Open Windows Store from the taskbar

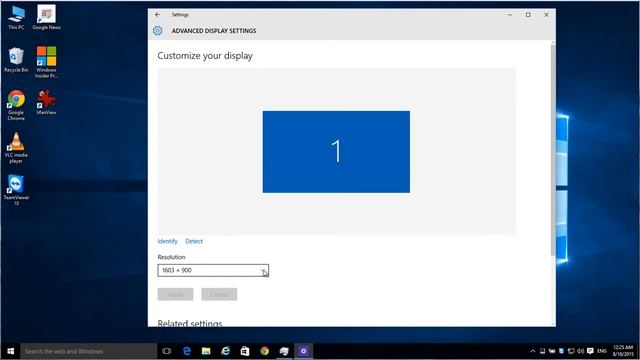pos(245,351)
